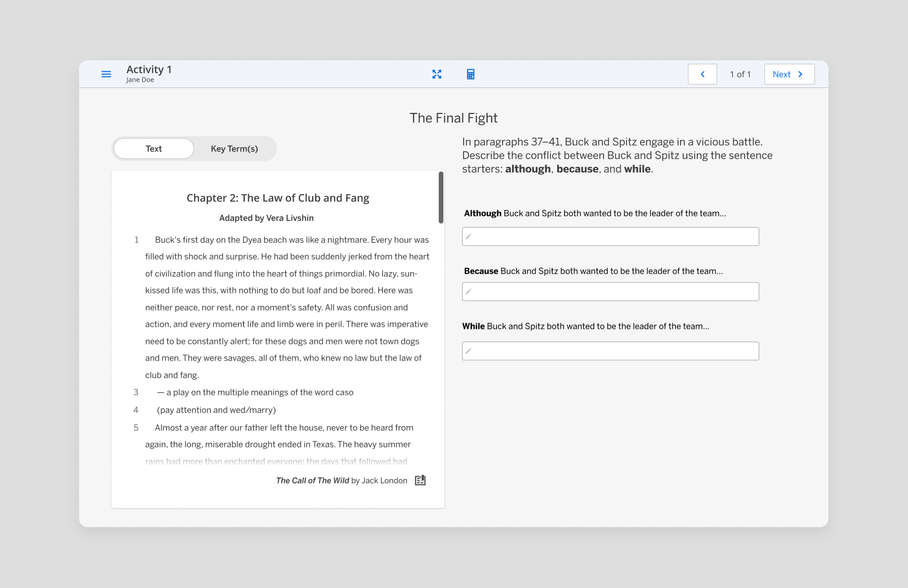
Task: Click 'Adapted by Vera Livshin' byline
Action: (x=266, y=218)
